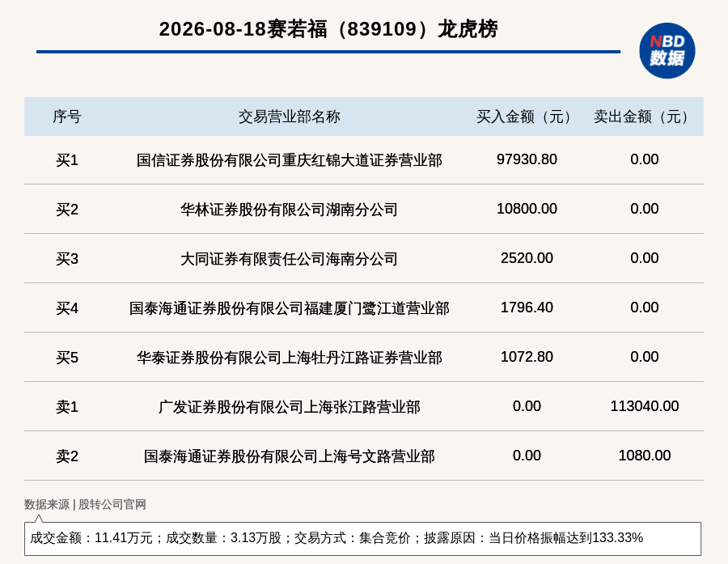Click the 0.00 sell amount in row 买5
Screen dimensions: 728x564
(x=645, y=357)
